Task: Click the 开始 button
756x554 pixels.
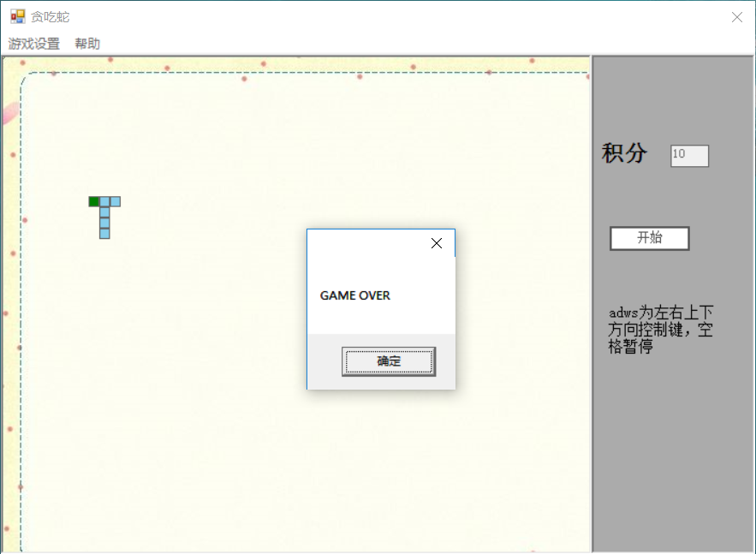Action: point(650,238)
